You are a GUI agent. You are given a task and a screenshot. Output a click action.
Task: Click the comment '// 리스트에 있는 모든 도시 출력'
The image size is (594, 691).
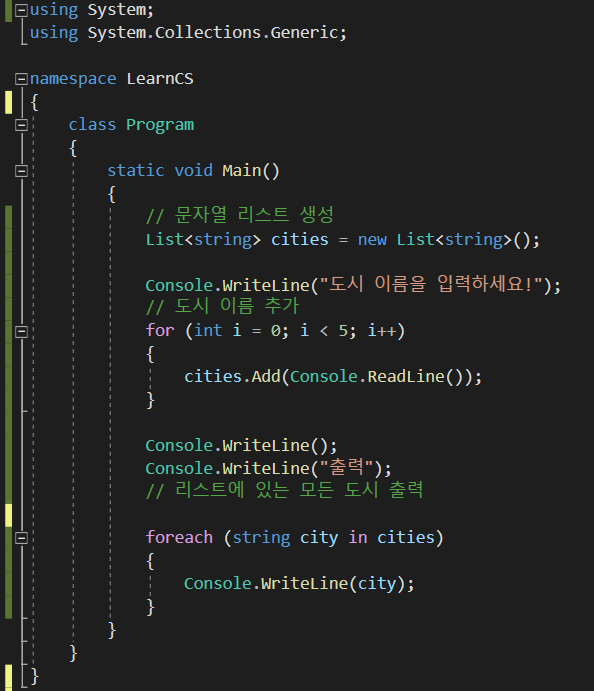pyautogui.click(x=284, y=490)
